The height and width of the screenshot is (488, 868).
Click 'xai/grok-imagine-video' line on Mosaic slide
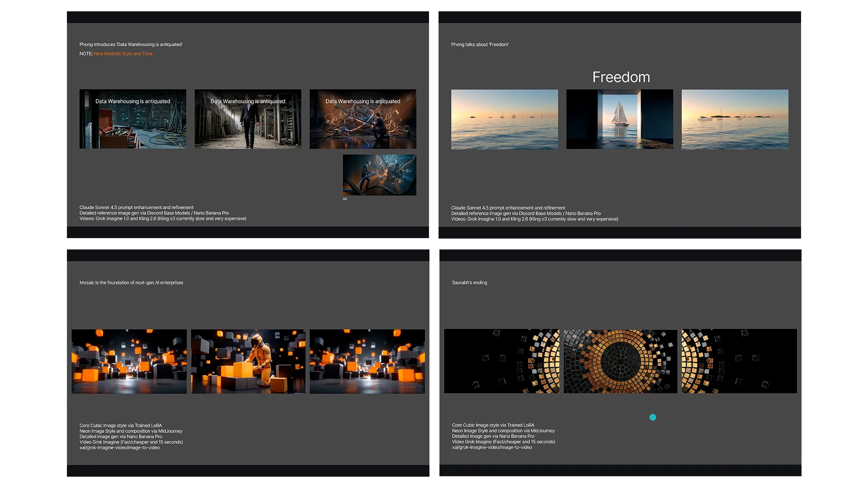pyautogui.click(x=119, y=448)
